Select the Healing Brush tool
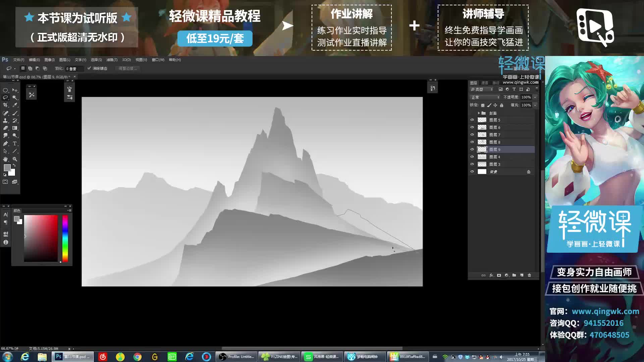Image resolution: width=644 pixels, height=362 pixels. pos(5,113)
